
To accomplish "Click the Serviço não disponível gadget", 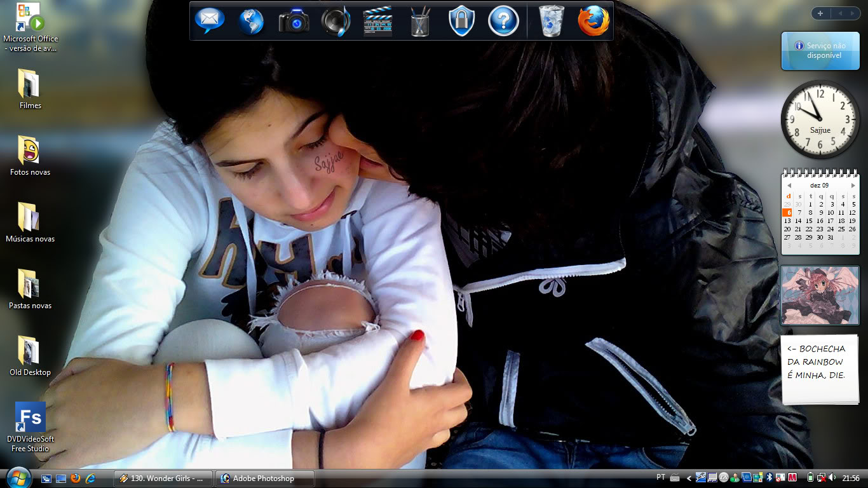I will (x=820, y=51).
